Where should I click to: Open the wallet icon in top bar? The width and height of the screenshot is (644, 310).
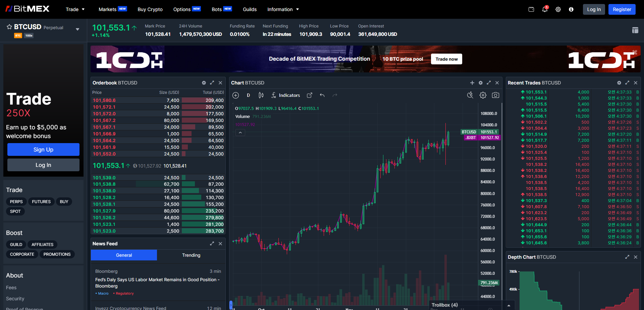click(x=531, y=9)
